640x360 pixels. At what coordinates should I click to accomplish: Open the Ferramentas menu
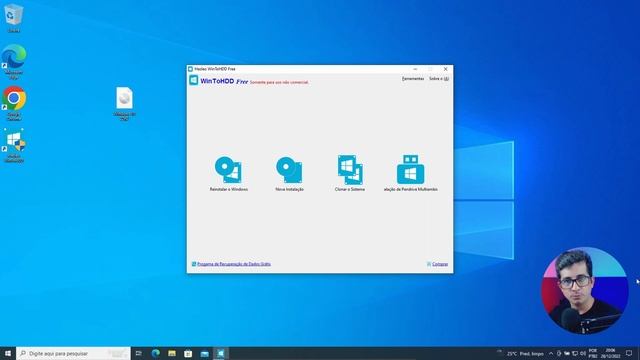click(x=413, y=78)
